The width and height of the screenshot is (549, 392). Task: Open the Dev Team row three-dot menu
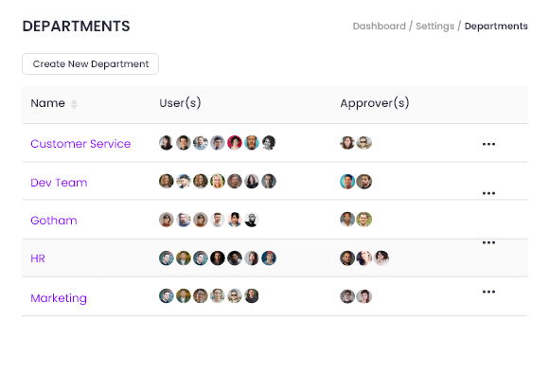click(x=488, y=193)
